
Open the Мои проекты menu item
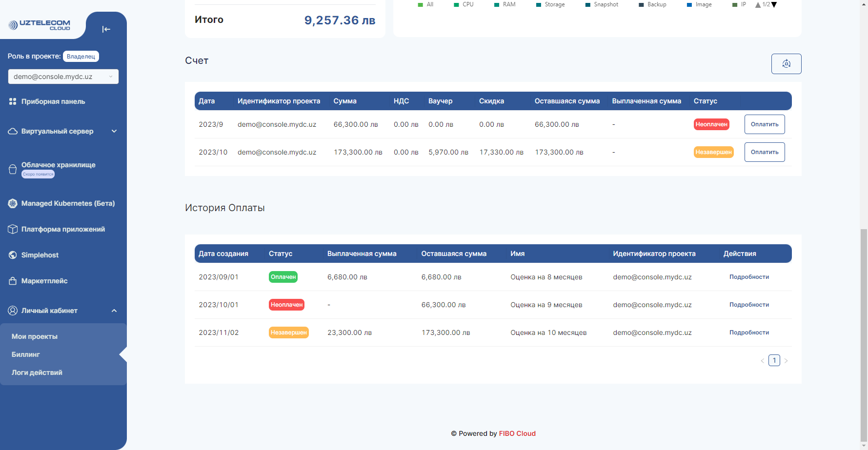[34, 336]
